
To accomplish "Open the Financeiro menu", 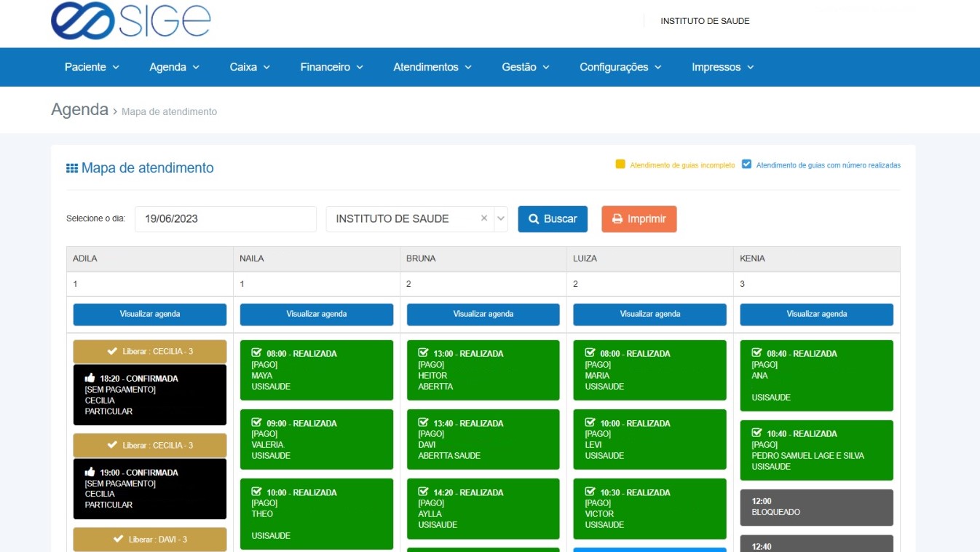I will coord(331,67).
